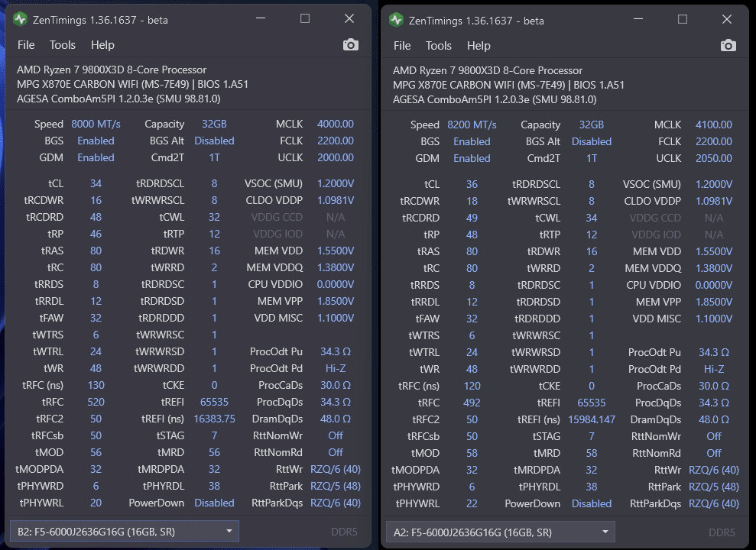
Task: Open File menu in left ZenTimings window
Action: coord(26,45)
